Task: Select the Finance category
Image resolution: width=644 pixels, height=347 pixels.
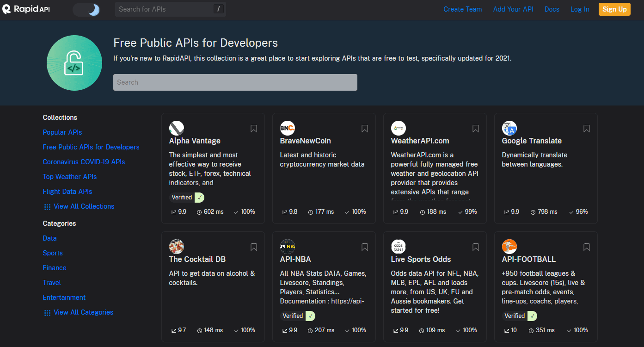Action: tap(54, 268)
